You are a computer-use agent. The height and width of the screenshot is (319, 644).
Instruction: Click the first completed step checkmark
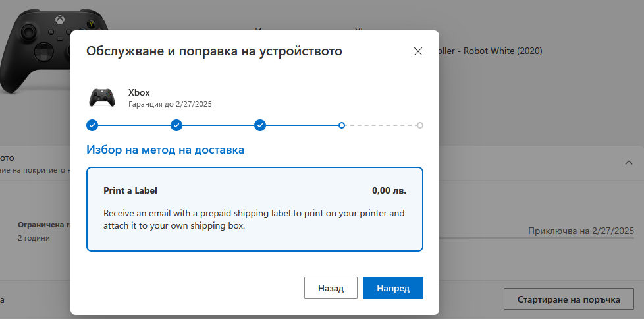click(92, 125)
